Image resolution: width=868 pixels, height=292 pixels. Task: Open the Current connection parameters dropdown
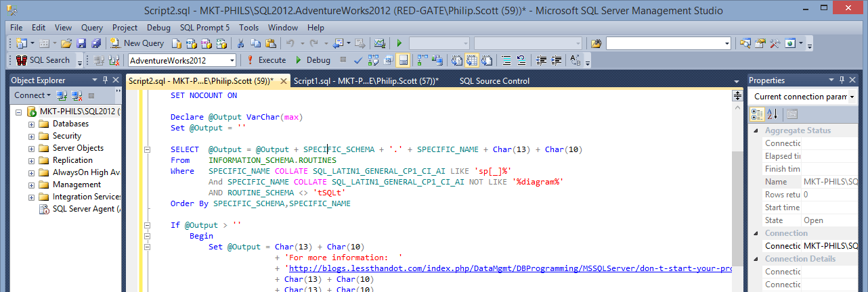click(x=852, y=97)
